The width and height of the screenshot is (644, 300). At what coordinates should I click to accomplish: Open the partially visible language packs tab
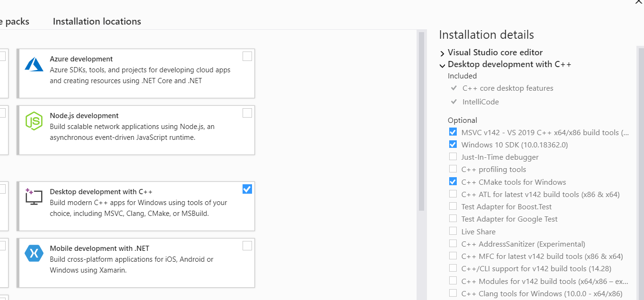(x=15, y=21)
